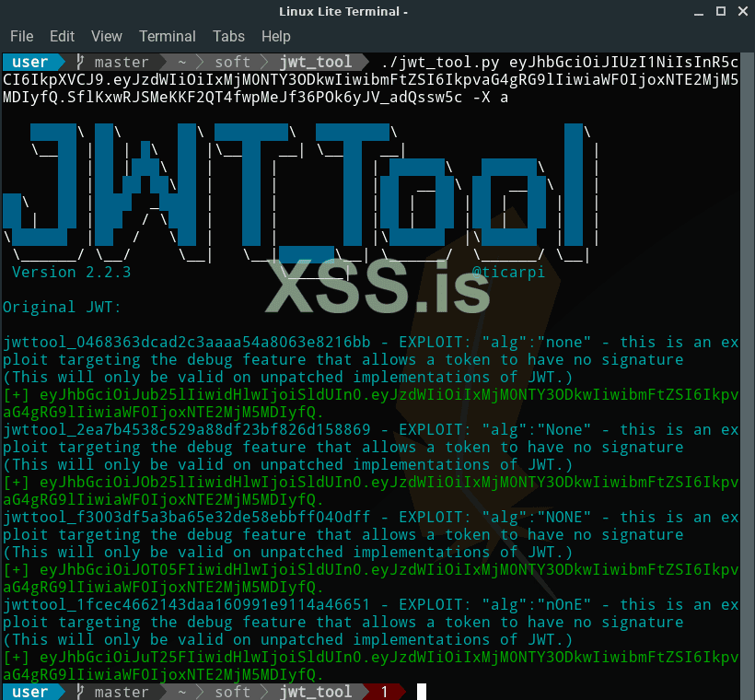Click the jwttool_0468363dcad2c3aaaa54a8063e8216bb identifier
This screenshot has width=755, height=700.
click(x=187, y=342)
